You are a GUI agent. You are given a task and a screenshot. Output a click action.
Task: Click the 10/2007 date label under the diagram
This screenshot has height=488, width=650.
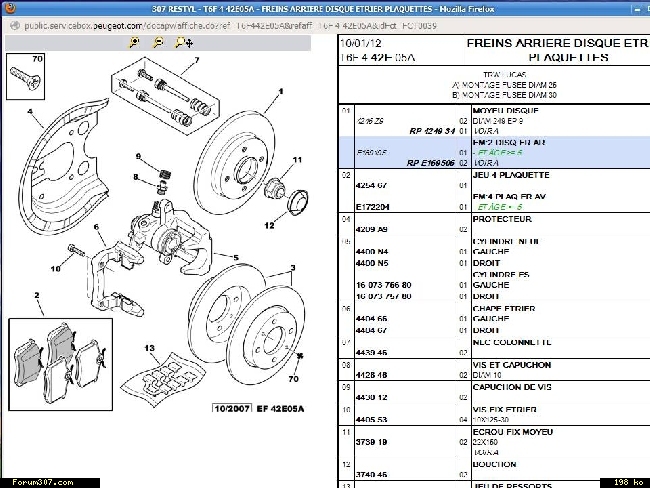coord(232,408)
